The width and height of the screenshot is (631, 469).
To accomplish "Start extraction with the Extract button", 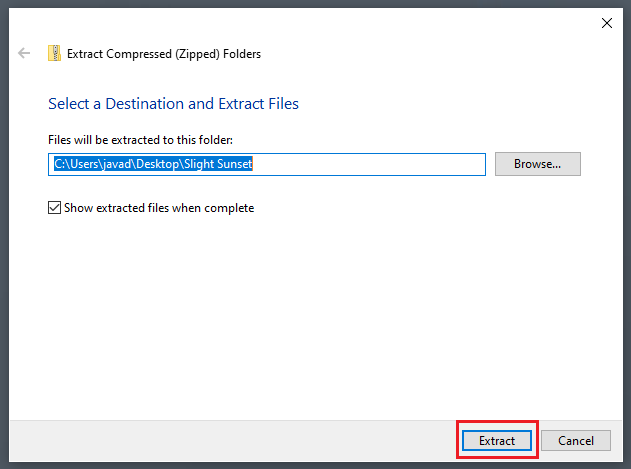I will pyautogui.click(x=497, y=440).
